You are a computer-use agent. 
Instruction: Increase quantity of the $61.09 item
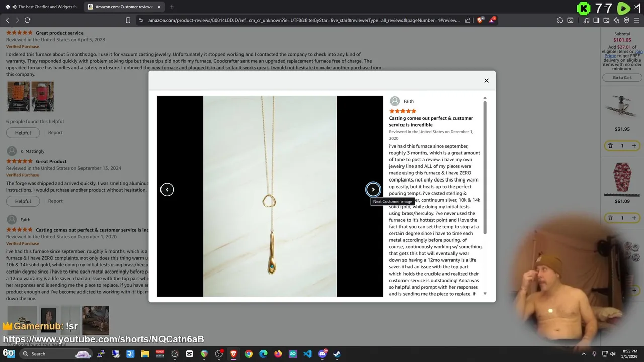click(634, 218)
